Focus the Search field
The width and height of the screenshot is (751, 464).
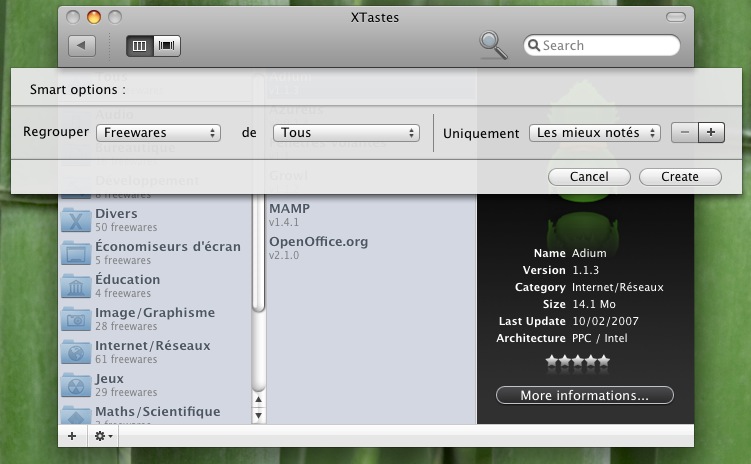(602, 45)
